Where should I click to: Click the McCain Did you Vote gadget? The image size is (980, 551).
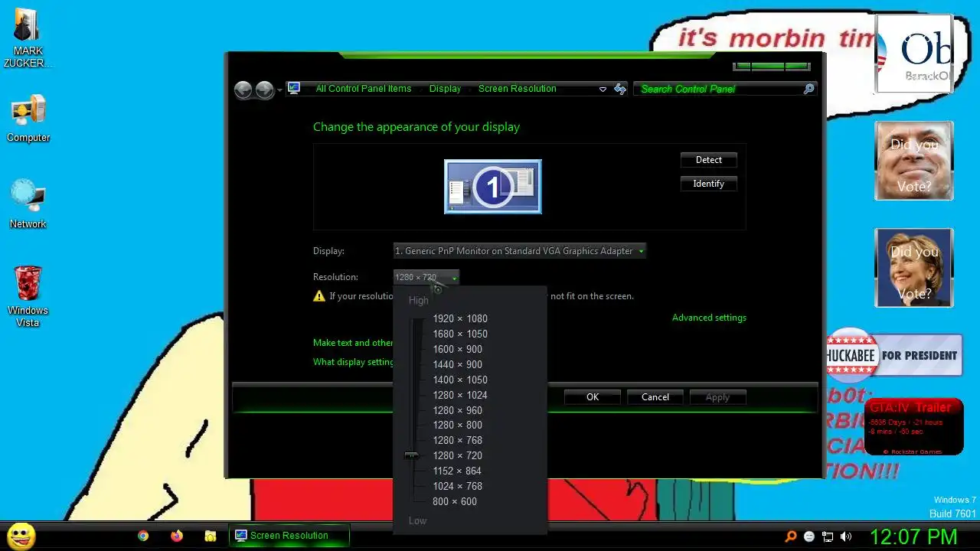point(914,161)
